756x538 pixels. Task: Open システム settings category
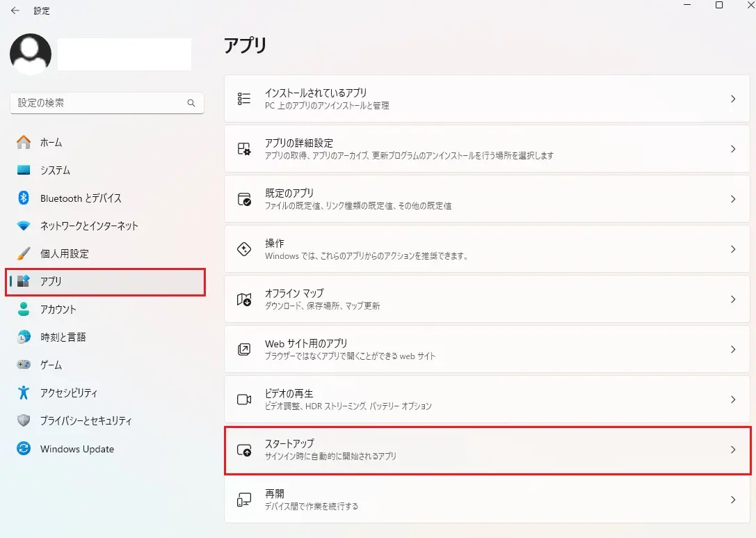(x=55, y=171)
